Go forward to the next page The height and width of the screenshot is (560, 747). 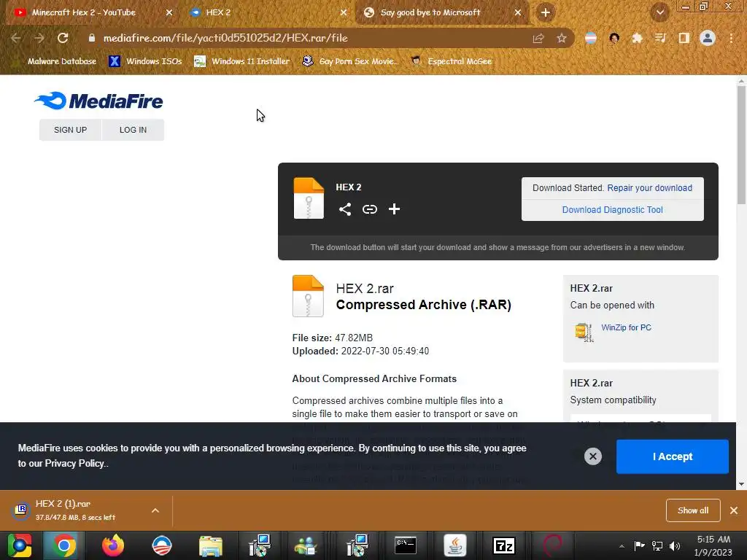[x=39, y=38]
